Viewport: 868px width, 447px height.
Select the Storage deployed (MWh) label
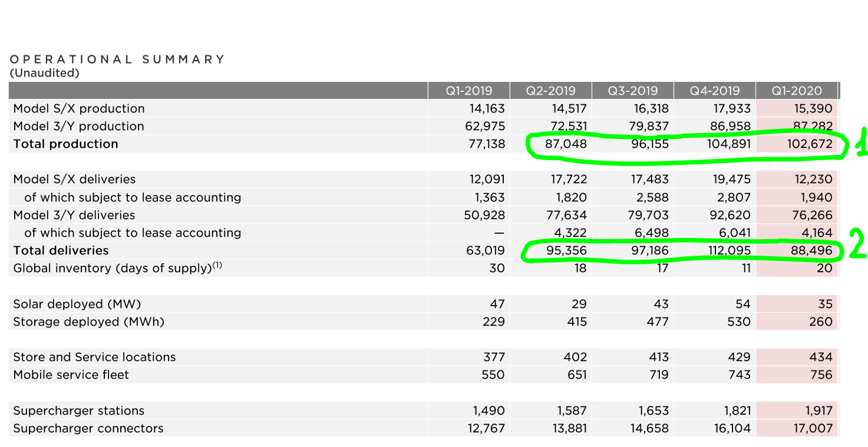tap(88, 322)
